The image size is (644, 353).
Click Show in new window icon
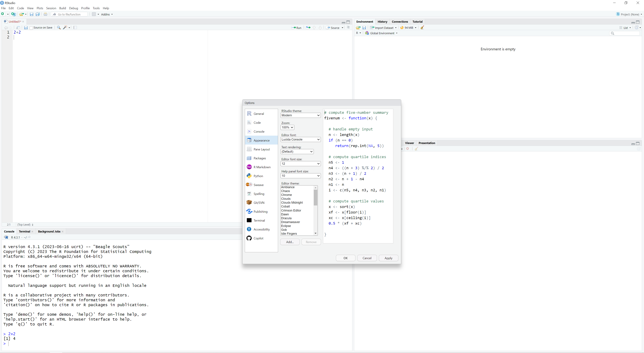coord(18,28)
